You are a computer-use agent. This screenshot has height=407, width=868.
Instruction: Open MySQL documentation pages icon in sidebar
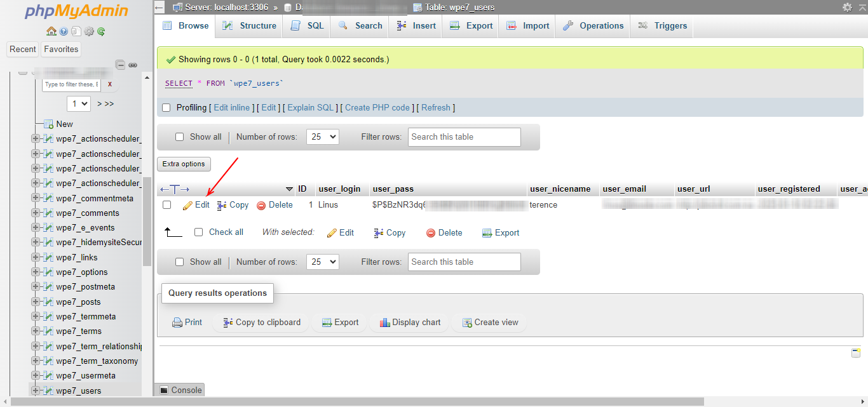point(76,31)
